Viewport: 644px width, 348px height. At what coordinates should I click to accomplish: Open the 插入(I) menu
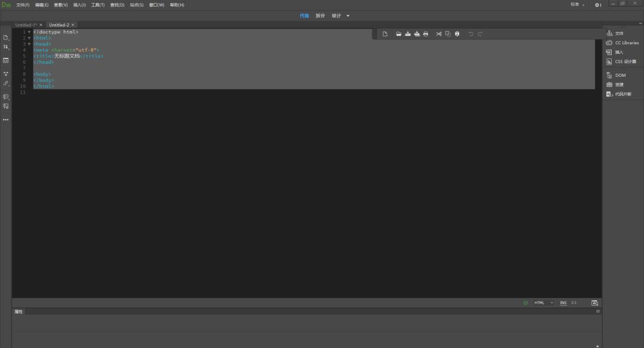tap(80, 5)
